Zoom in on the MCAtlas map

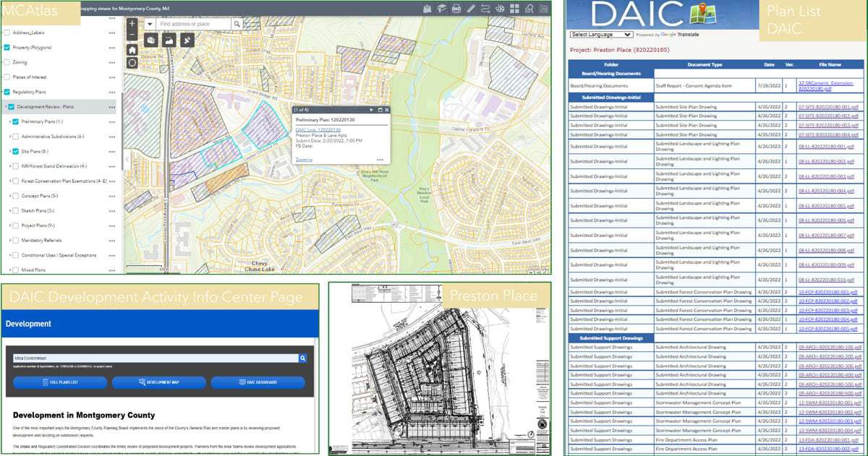[132, 24]
